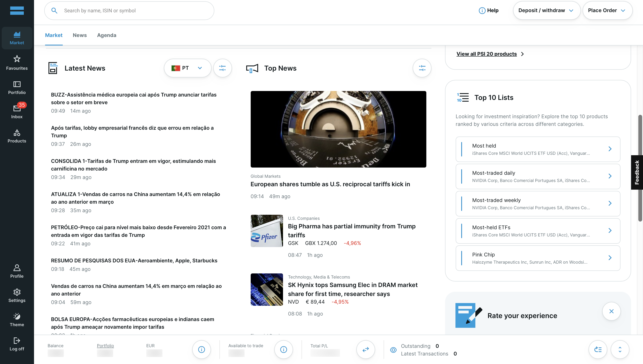Toggle the eye icon to show hidden balances

click(393, 350)
